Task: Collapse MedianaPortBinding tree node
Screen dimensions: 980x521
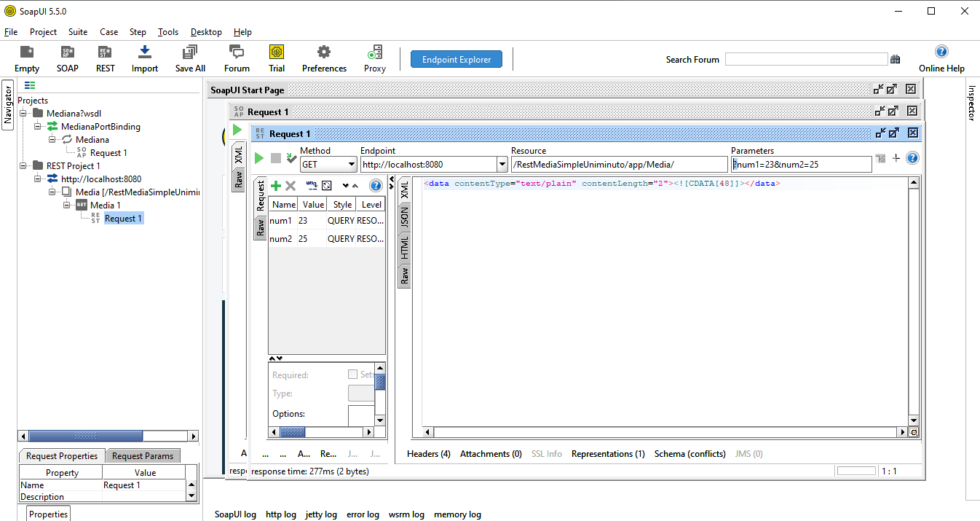Action: pyautogui.click(x=38, y=126)
